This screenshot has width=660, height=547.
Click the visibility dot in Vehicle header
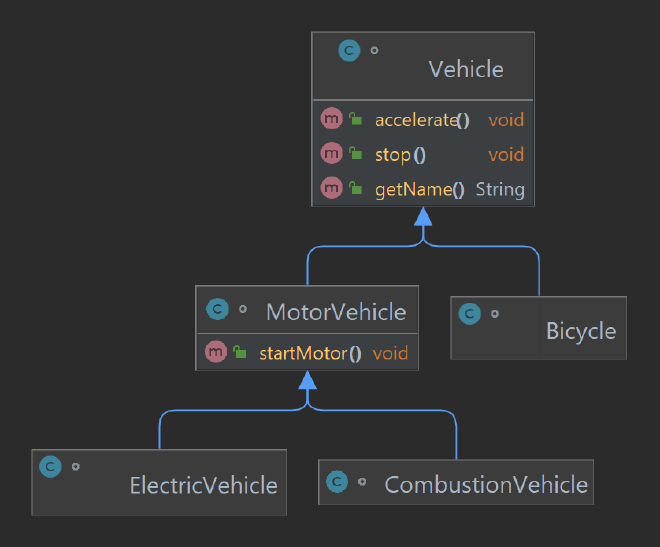(x=374, y=50)
